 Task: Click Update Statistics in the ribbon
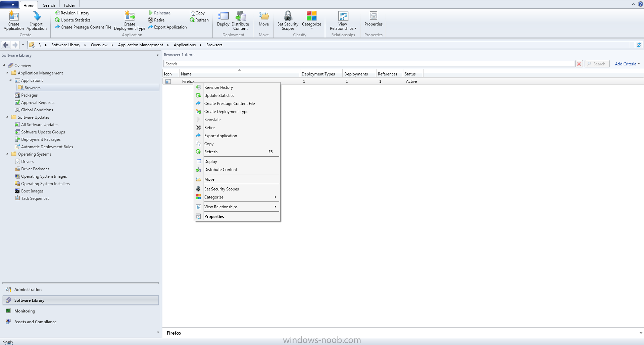[72, 20]
